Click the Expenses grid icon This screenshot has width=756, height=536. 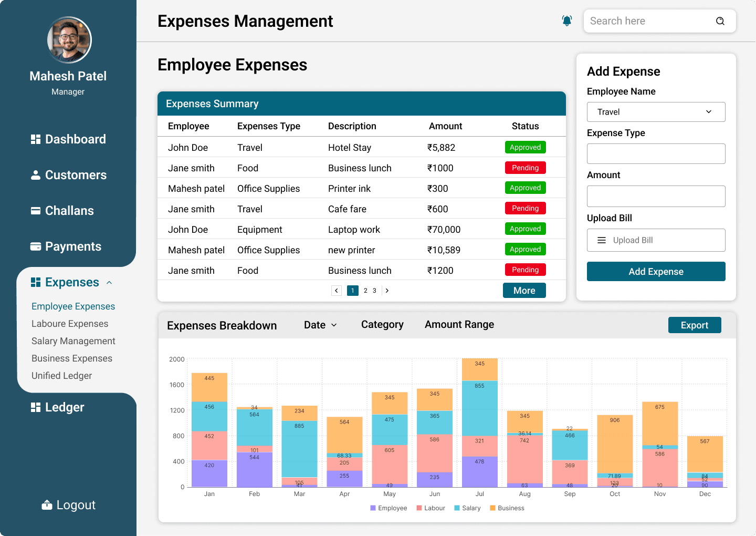[36, 282]
